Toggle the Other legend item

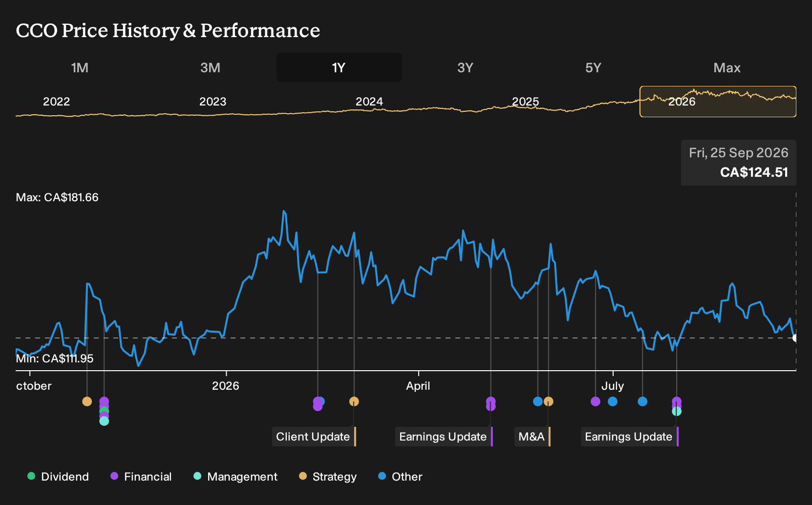tap(400, 477)
